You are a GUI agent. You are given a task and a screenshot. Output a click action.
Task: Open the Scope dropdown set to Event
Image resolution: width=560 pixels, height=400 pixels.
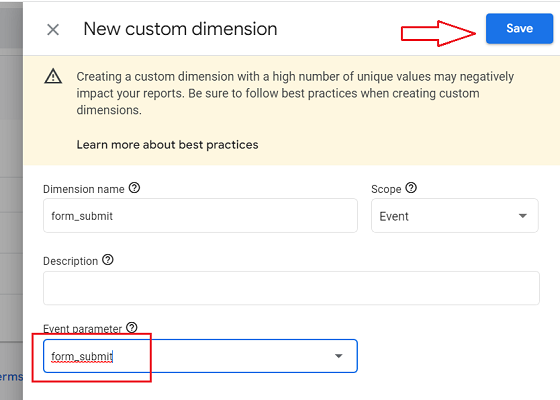point(455,216)
